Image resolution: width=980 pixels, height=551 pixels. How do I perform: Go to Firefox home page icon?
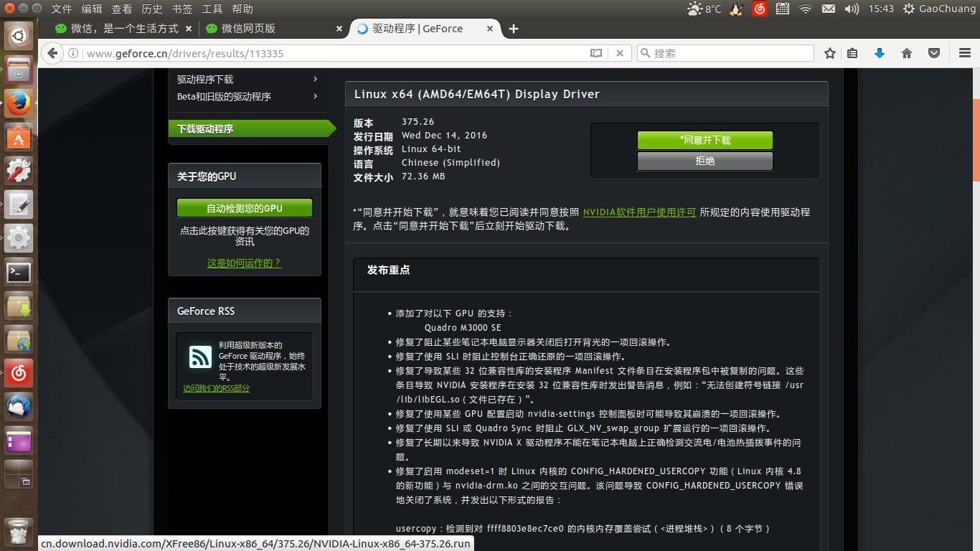pos(907,53)
